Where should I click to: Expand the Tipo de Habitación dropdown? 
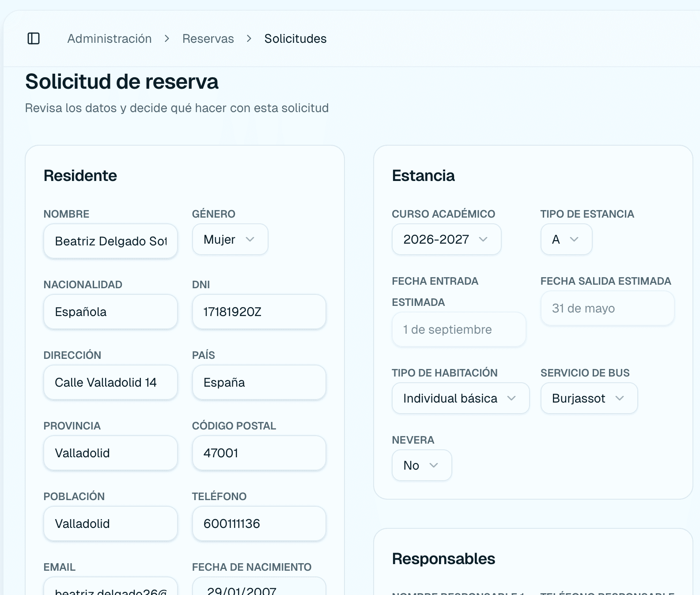(460, 399)
